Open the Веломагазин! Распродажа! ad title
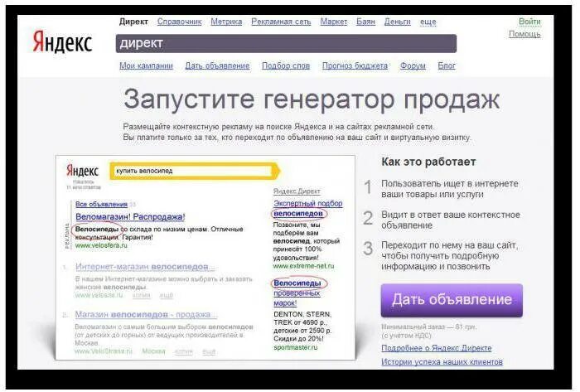This screenshot has height=392, width=580. coord(130,216)
